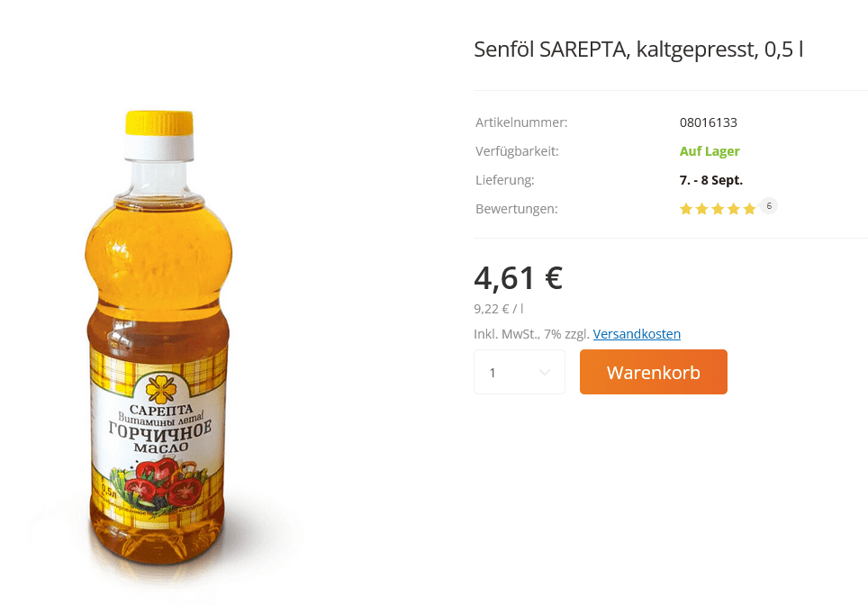Viewport: 868px width, 606px height.
Task: Click the fifth rating star
Action: pyautogui.click(x=749, y=209)
